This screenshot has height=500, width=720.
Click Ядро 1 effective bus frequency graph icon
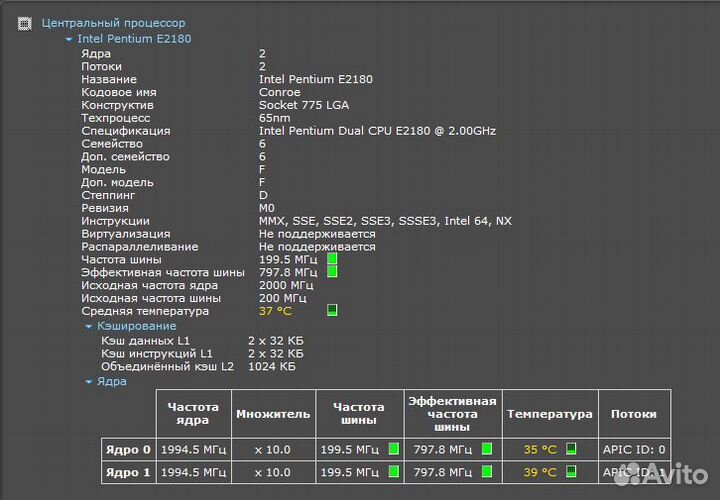[487, 471]
